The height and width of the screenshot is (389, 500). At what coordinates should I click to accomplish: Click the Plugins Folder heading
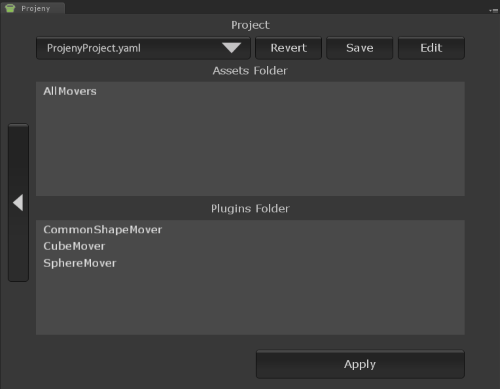coord(250,209)
